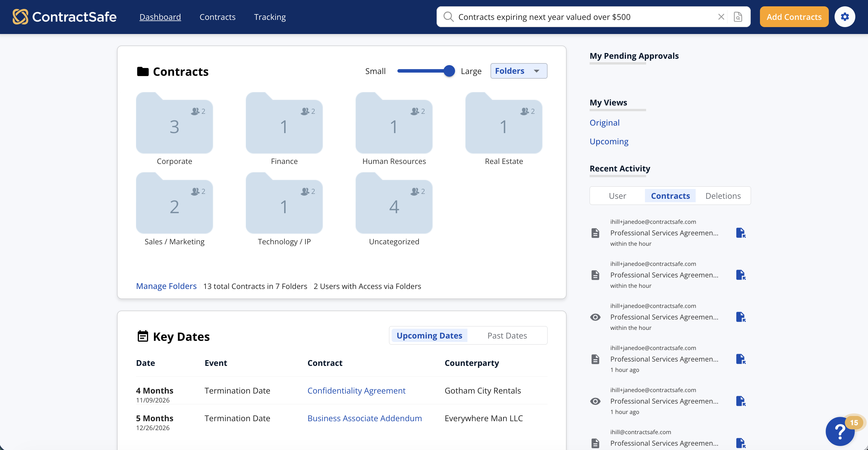
Task: Click the Everywhere Man LLC counterparty
Action: (x=484, y=418)
